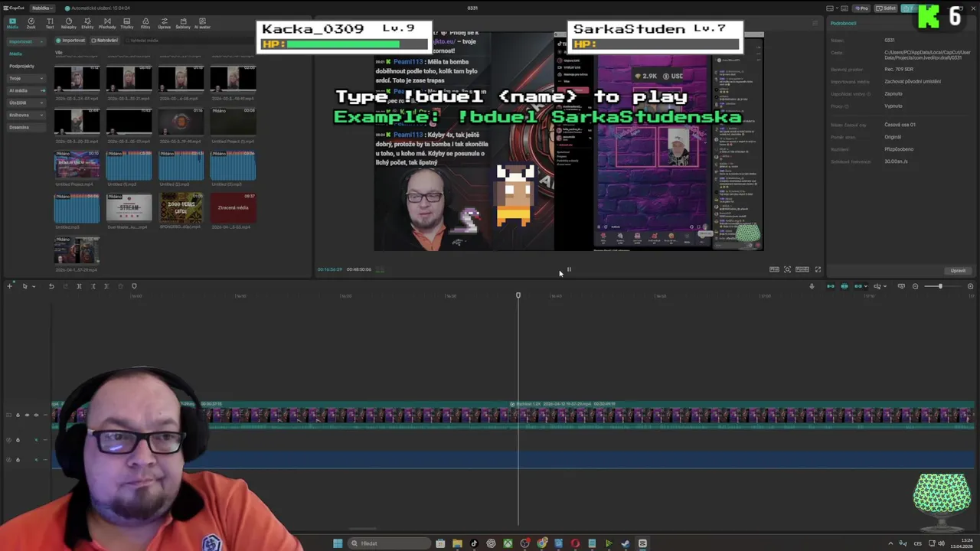Mute the second timeline track
This screenshot has width=980, height=551.
(x=36, y=439)
